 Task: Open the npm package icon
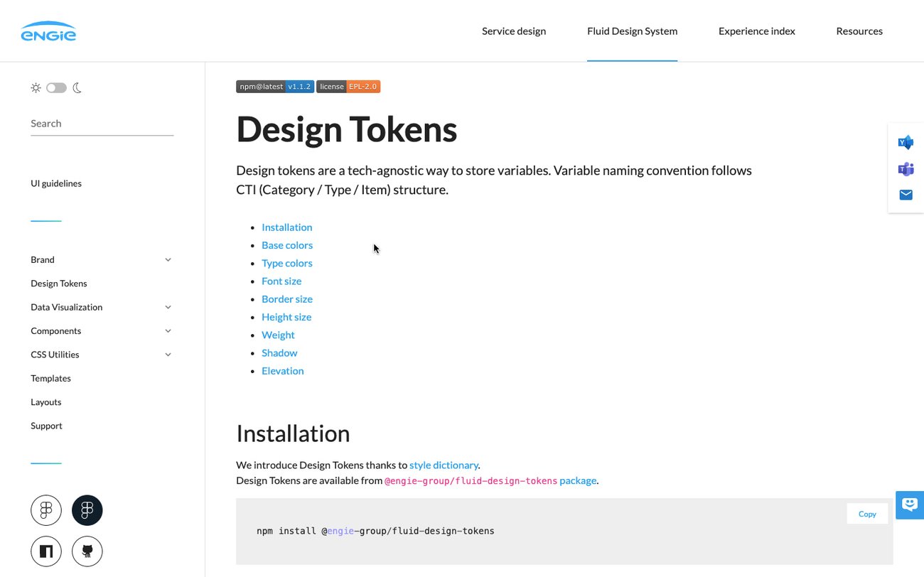tap(46, 551)
